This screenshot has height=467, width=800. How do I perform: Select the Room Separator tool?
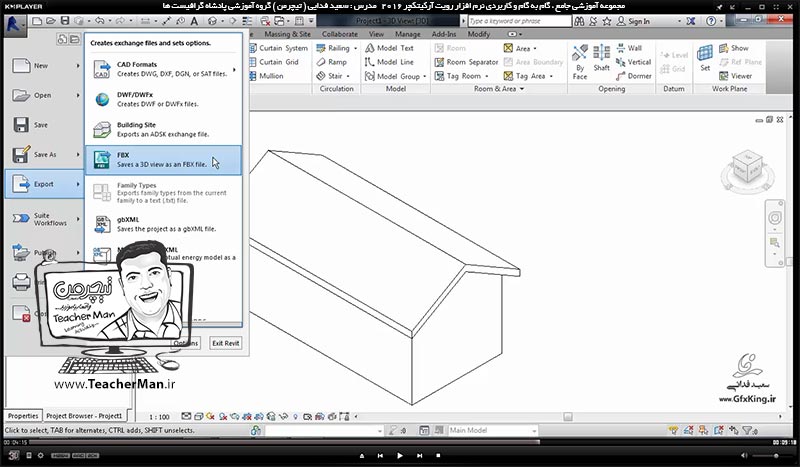[466, 62]
